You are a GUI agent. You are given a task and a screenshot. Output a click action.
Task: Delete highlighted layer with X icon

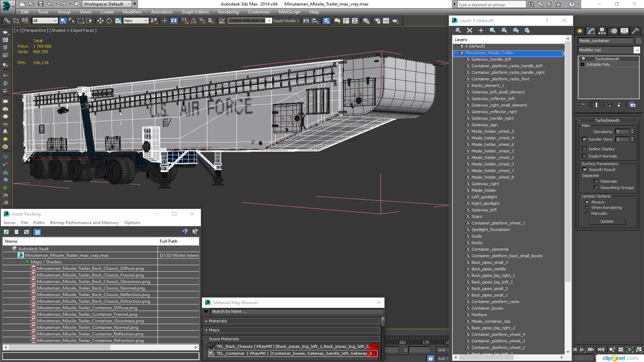click(470, 31)
